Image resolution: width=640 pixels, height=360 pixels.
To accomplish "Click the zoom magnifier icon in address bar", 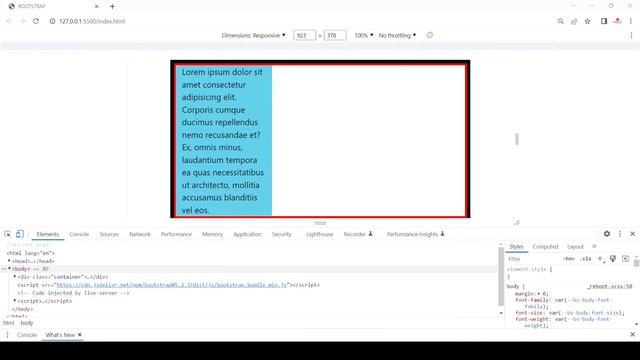I will click(561, 21).
